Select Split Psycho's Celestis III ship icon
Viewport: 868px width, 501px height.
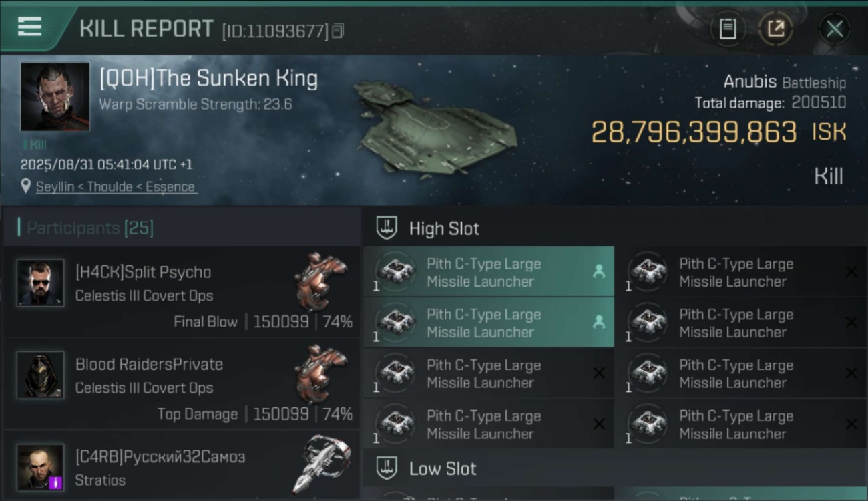[321, 281]
